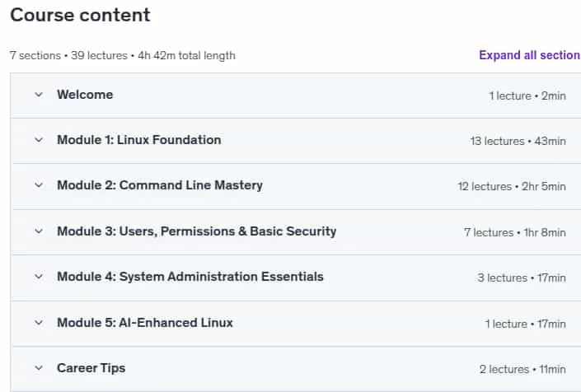The image size is (581, 392).
Task: Open Module 1: Linux Foundation title
Action: pos(139,140)
